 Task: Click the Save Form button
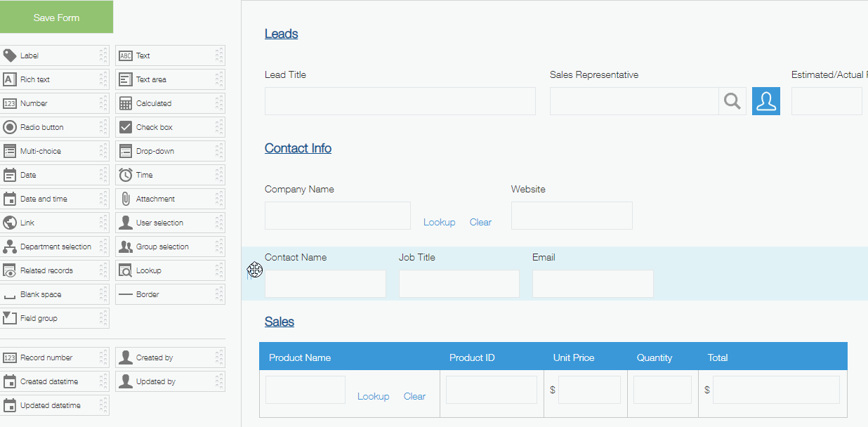click(56, 18)
